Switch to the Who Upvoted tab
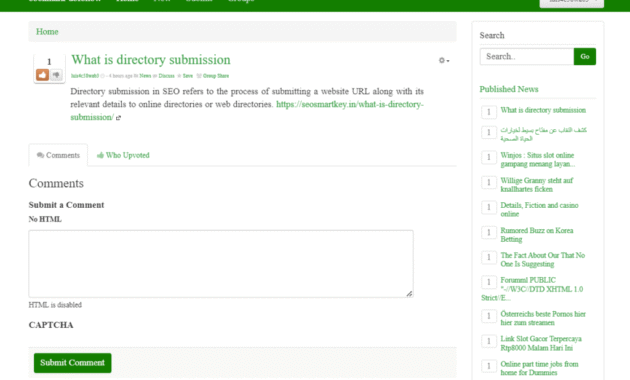 (123, 155)
